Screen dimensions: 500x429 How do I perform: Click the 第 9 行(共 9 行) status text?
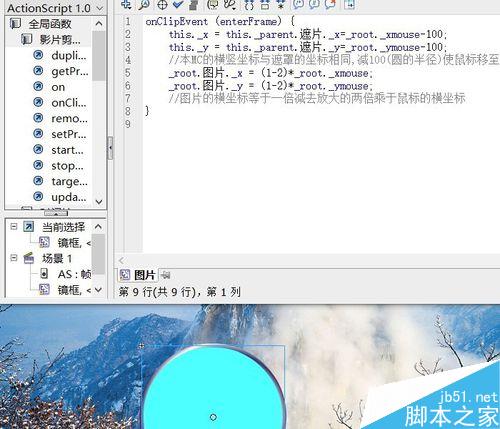180,292
